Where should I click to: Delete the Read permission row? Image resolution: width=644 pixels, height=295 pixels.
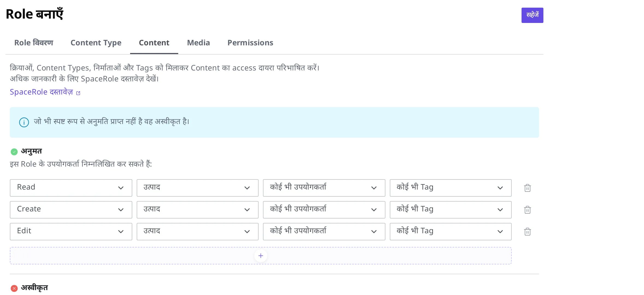coord(527,188)
